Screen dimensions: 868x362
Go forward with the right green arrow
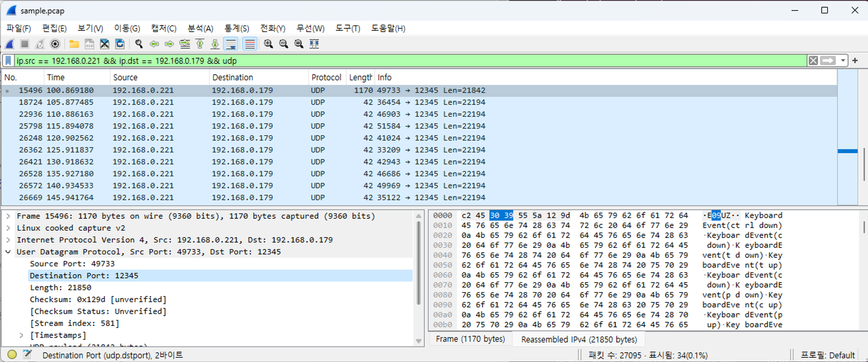pos(169,44)
